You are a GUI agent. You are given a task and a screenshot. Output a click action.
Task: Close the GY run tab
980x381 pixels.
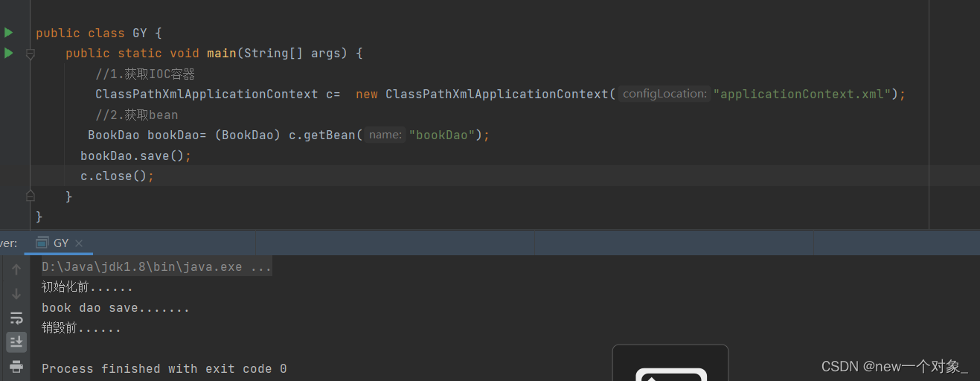click(79, 243)
